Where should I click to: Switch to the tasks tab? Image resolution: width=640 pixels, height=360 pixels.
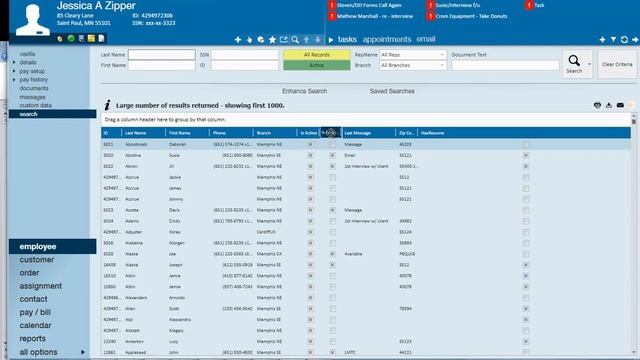click(x=347, y=39)
